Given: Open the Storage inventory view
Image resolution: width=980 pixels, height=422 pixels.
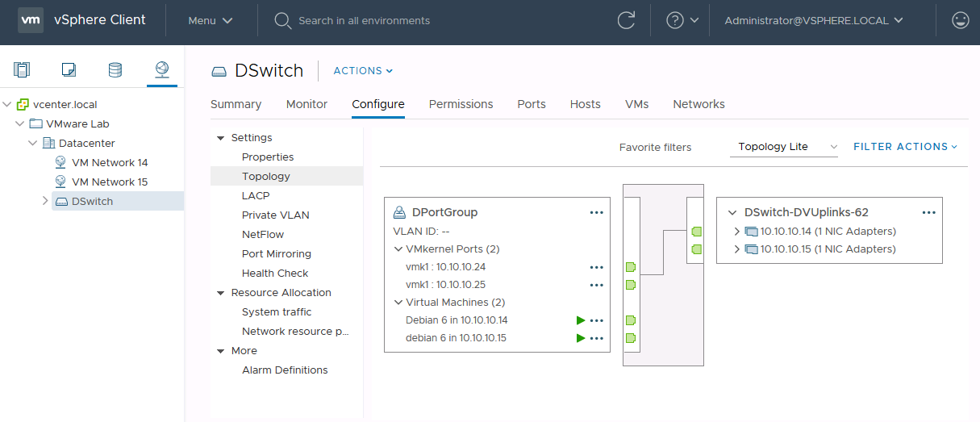Looking at the screenshot, I should (115, 69).
